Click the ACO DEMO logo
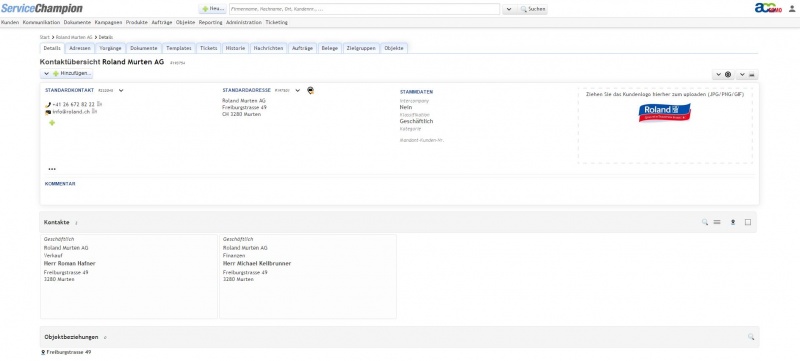This screenshot has height=361, width=800. point(768,8)
